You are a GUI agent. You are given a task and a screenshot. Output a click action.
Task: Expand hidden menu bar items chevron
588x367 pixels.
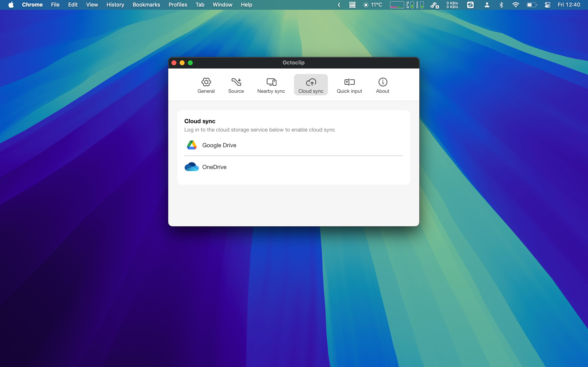click(x=339, y=5)
